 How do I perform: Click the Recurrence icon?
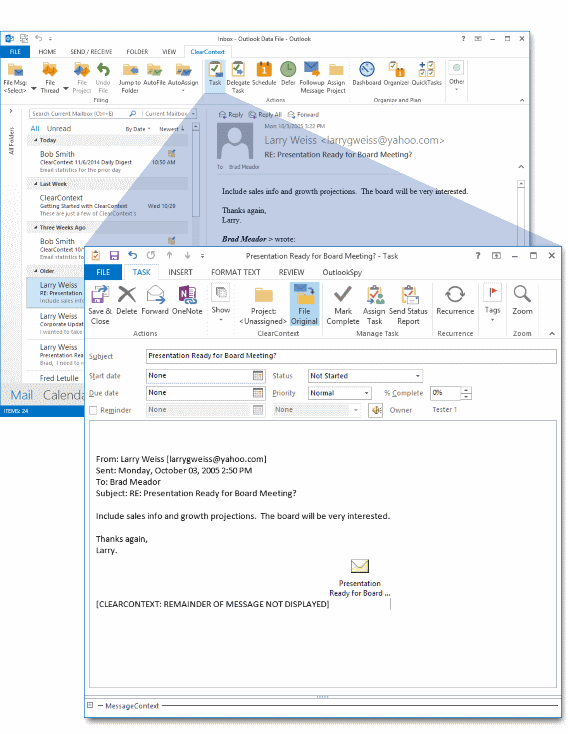[455, 300]
